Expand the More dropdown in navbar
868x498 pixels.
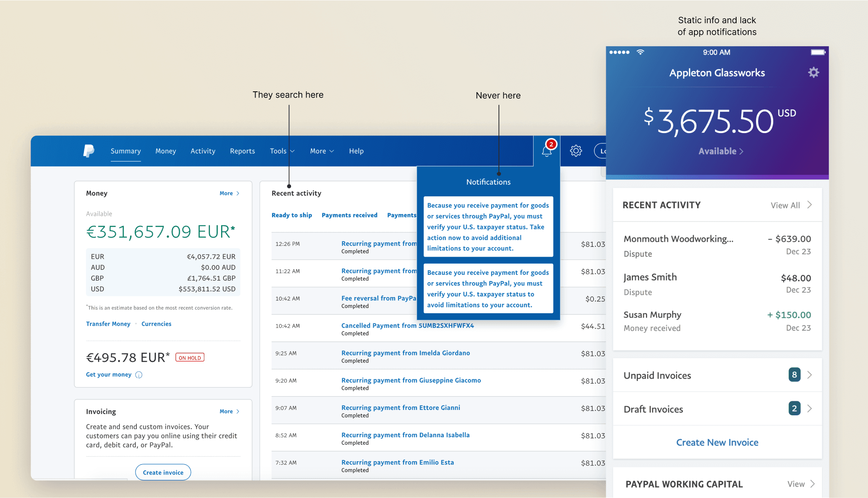[x=322, y=151]
